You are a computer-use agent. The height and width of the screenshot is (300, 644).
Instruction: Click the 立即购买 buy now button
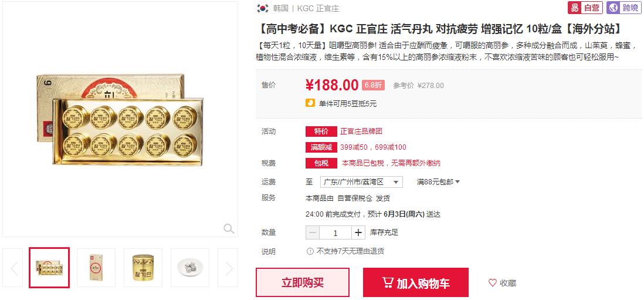click(303, 282)
